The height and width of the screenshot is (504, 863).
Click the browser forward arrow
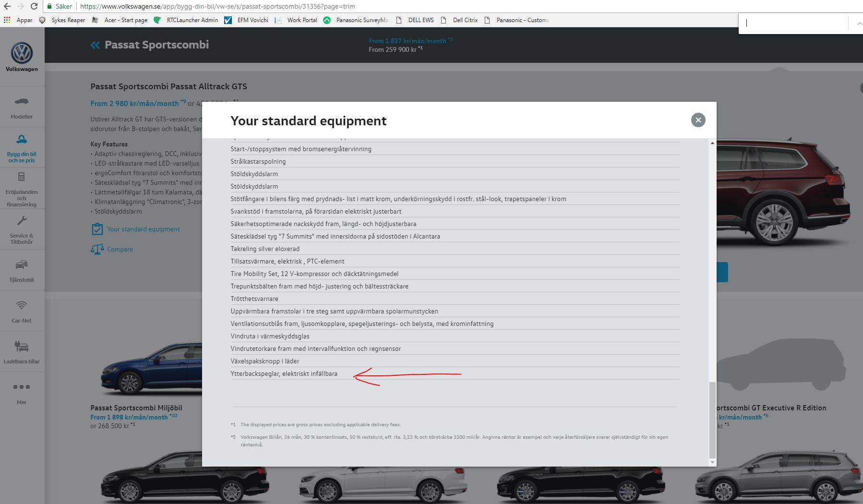(x=21, y=6)
